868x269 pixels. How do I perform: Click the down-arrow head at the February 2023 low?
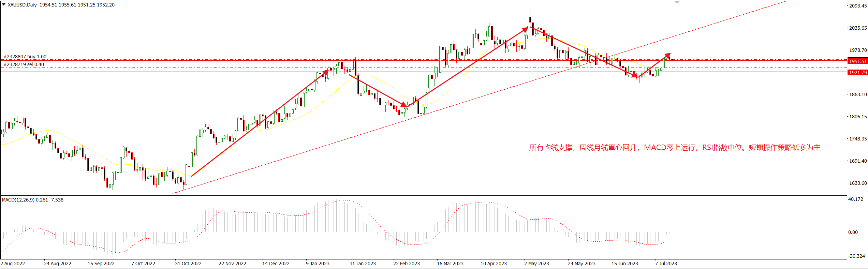click(404, 105)
